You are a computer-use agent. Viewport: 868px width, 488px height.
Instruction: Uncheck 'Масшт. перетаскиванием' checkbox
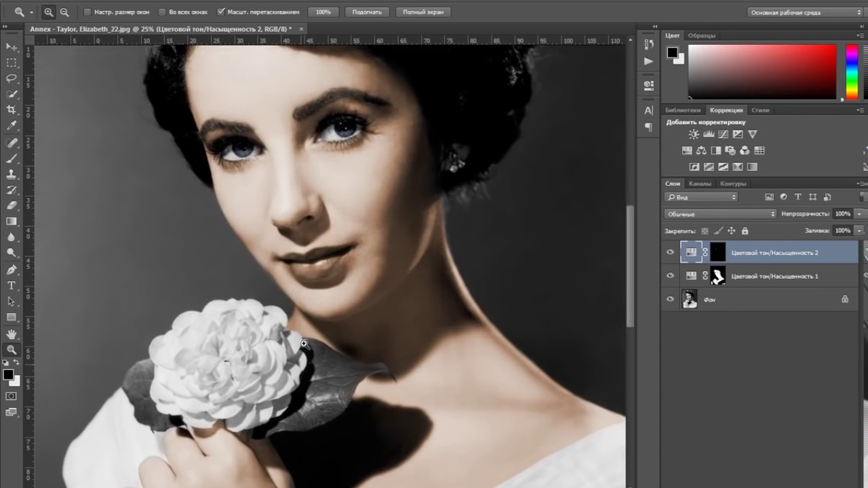pyautogui.click(x=221, y=12)
